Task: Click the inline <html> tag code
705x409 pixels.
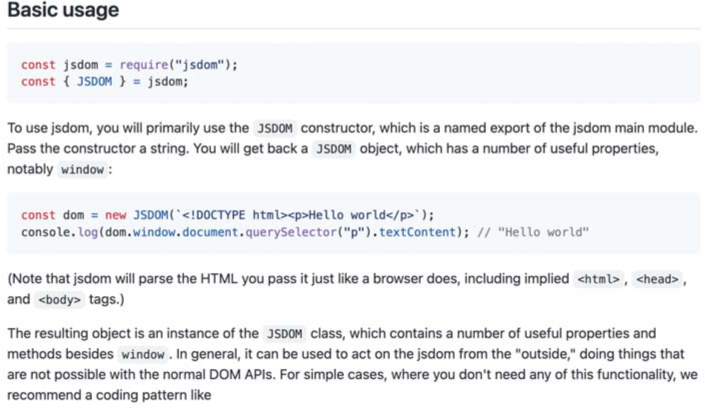Action: point(600,279)
